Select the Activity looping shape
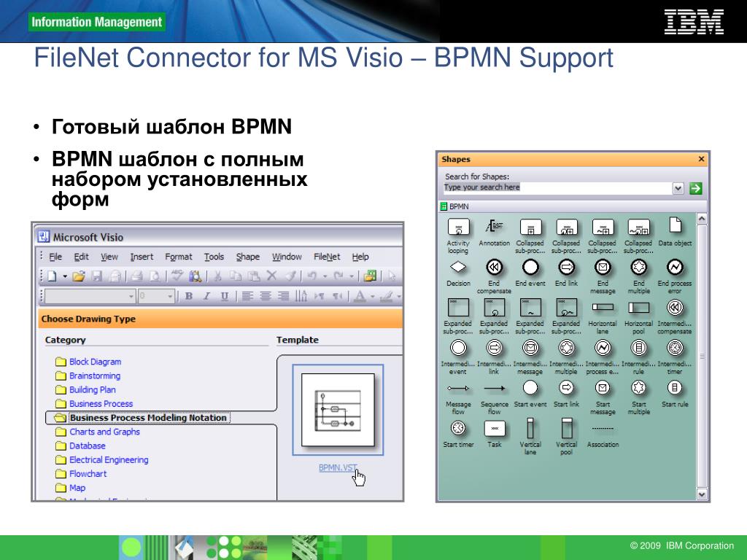Screen dimensions: 747x560 [458, 227]
